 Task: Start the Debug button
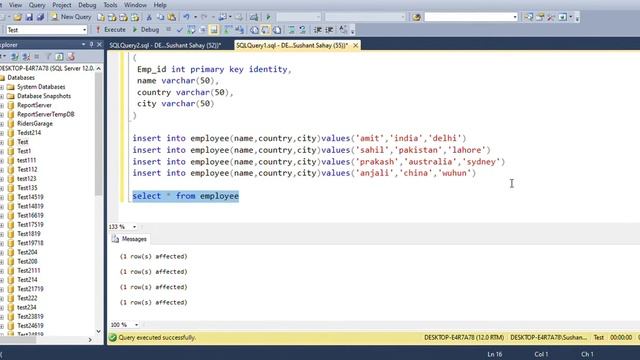[146, 29]
